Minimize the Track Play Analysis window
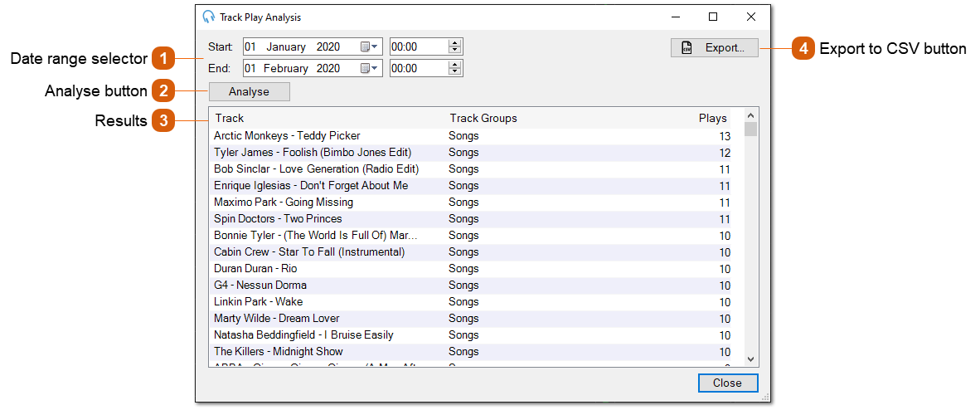 pyautogui.click(x=674, y=17)
